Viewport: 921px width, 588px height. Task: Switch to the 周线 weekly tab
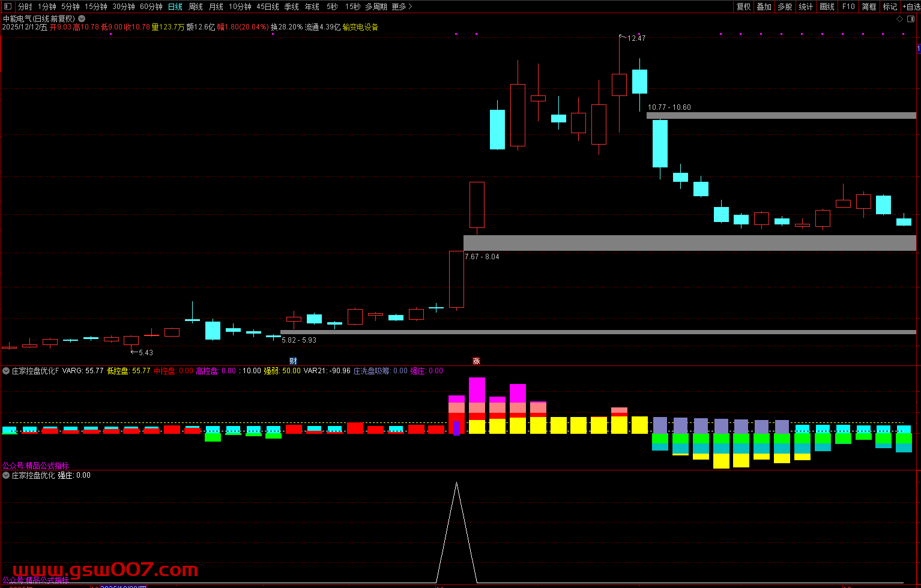(196, 7)
